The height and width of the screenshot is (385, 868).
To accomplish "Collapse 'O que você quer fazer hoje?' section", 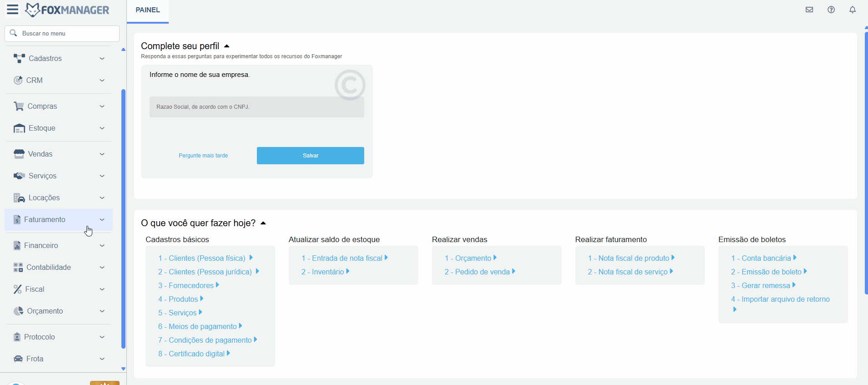I will (x=263, y=223).
